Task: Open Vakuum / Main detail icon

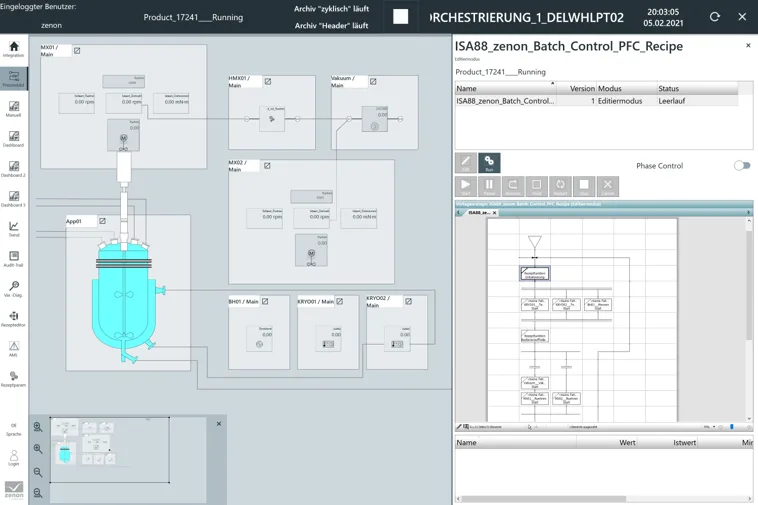Action: pyautogui.click(x=373, y=81)
